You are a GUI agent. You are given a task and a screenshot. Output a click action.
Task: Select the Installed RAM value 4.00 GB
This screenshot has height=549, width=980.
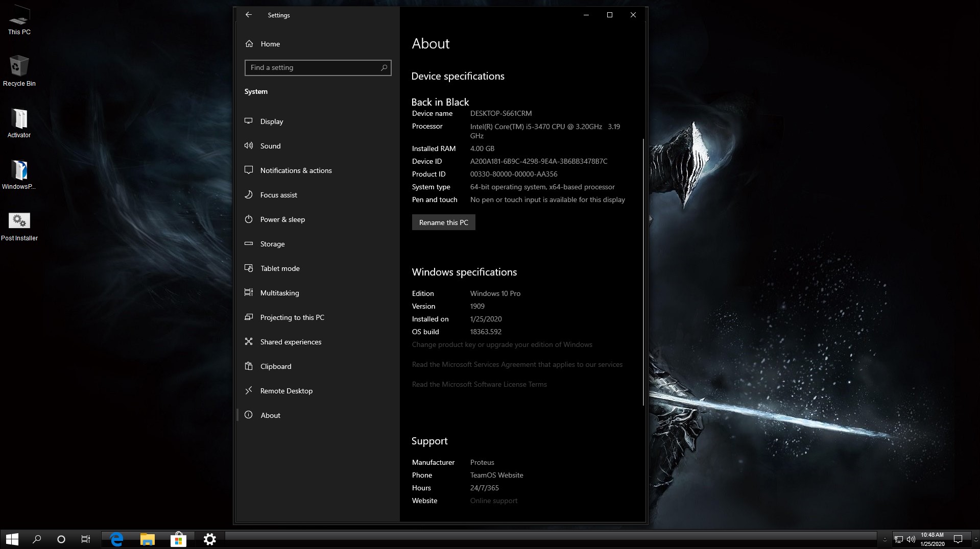482,148
